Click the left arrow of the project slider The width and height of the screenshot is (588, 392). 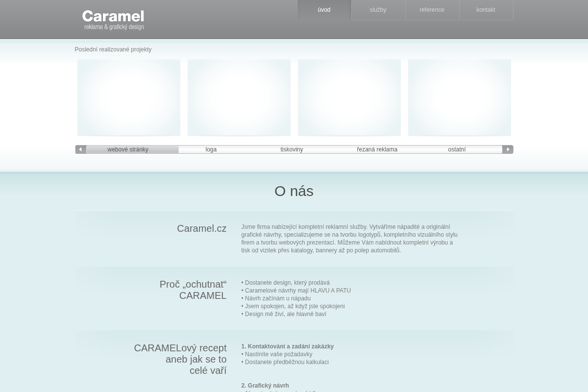point(81,149)
